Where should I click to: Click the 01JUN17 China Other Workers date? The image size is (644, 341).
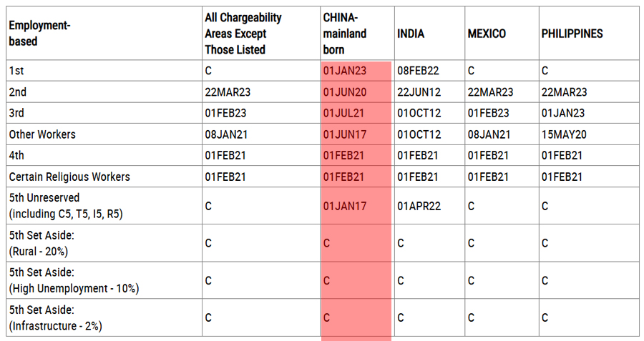(x=344, y=134)
